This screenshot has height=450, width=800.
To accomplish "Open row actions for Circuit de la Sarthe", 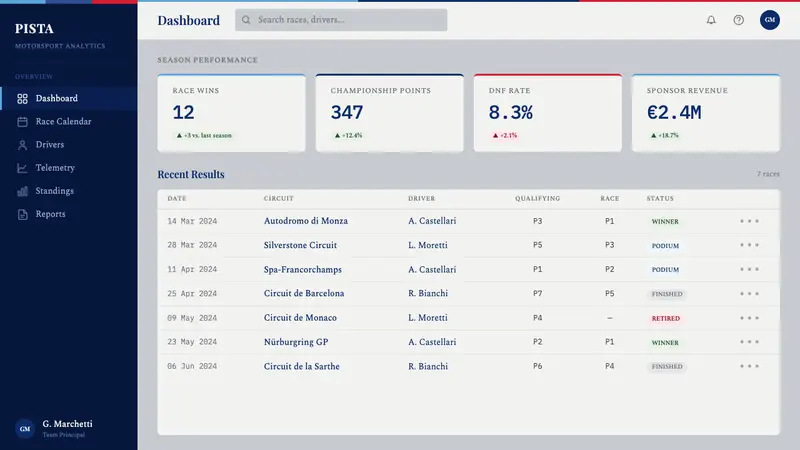I will tap(749, 366).
